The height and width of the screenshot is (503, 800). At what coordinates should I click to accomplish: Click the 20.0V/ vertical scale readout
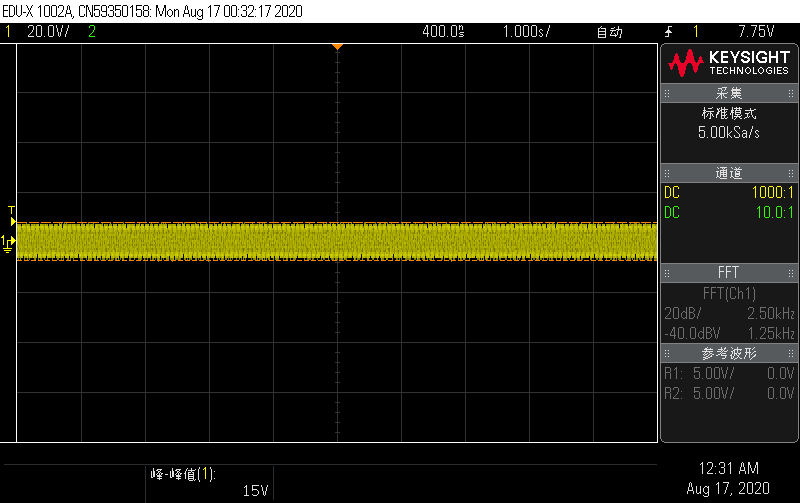[x=47, y=32]
